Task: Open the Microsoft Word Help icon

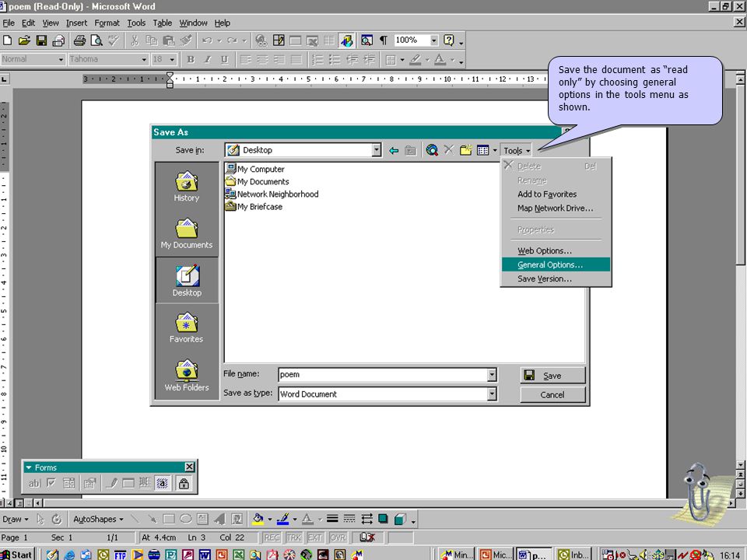Action: pyautogui.click(x=449, y=40)
